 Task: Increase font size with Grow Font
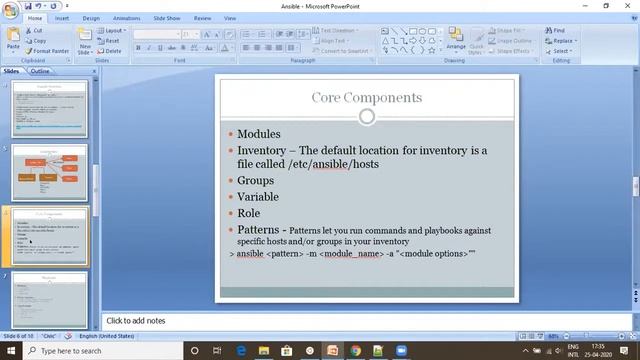pos(207,35)
